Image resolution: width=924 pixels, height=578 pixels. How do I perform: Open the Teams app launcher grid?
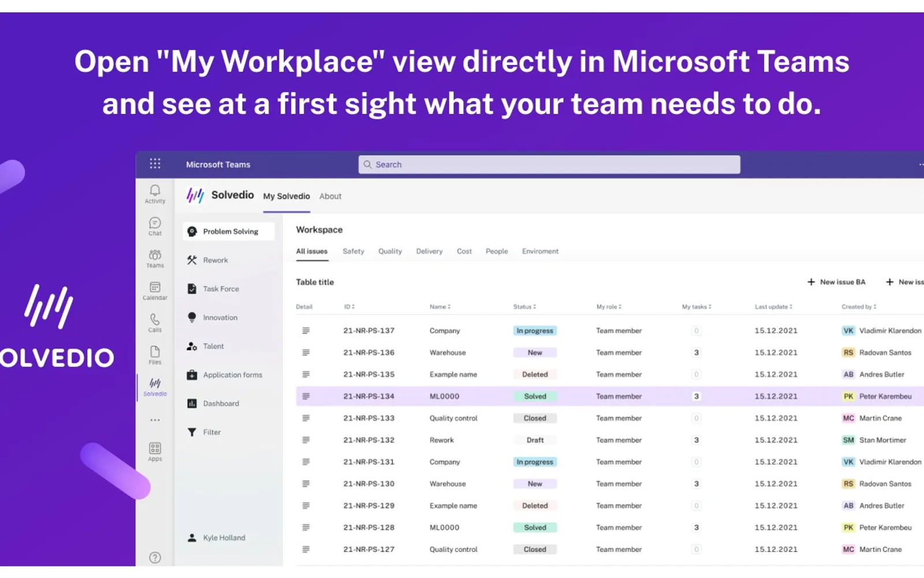point(155,164)
